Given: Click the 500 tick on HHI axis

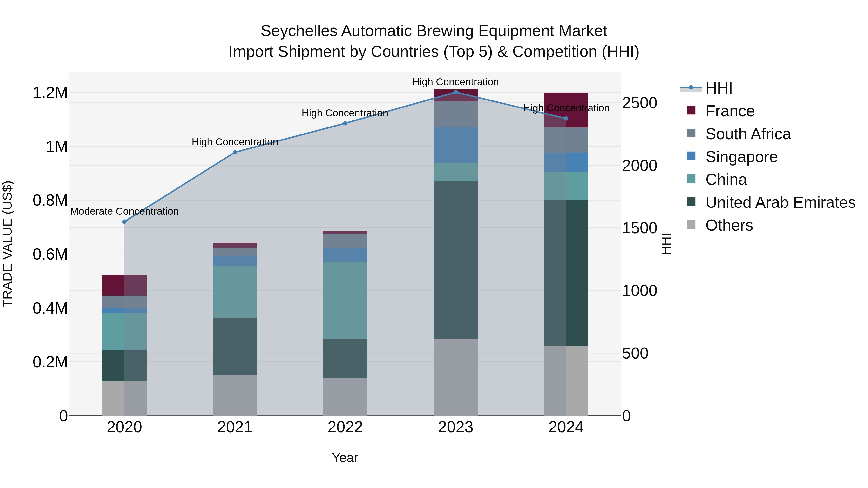Looking at the screenshot, I should [x=635, y=353].
